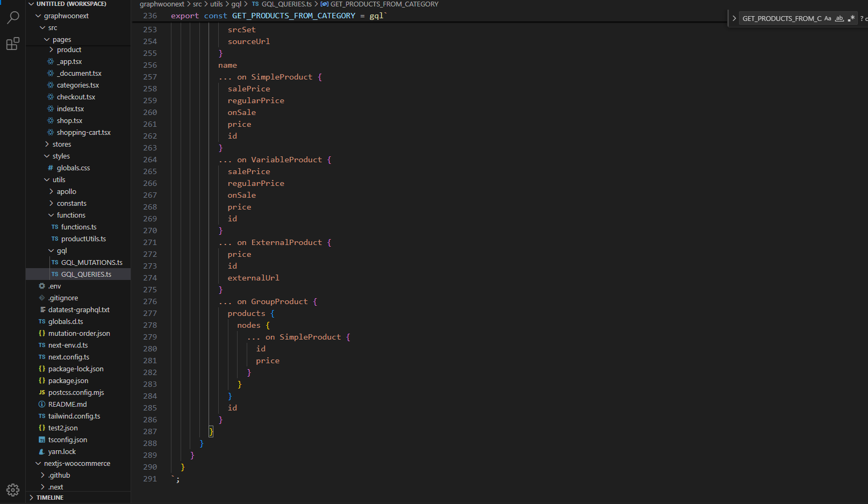Click the README.md info icon
868x504 pixels.
[x=42, y=405]
